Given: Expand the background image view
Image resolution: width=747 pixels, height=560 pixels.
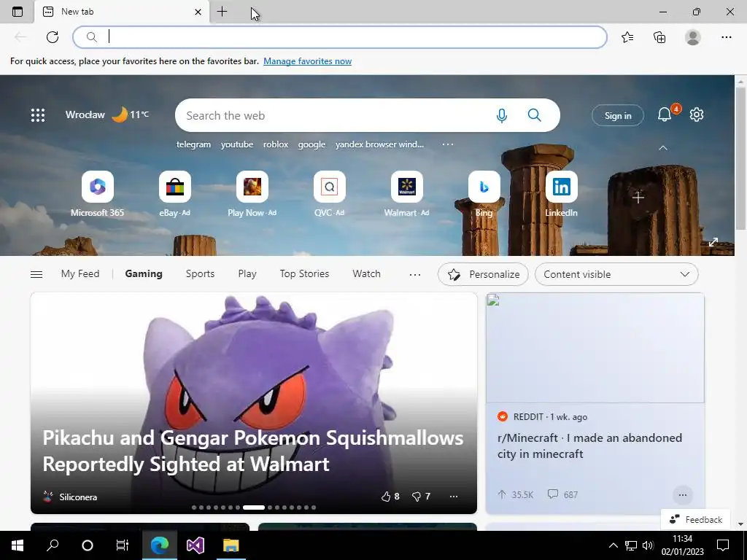Looking at the screenshot, I should pyautogui.click(x=713, y=242).
